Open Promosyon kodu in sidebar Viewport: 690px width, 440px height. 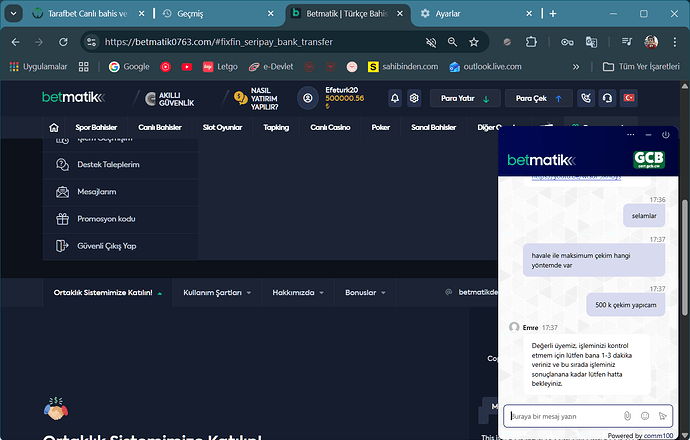(120, 219)
